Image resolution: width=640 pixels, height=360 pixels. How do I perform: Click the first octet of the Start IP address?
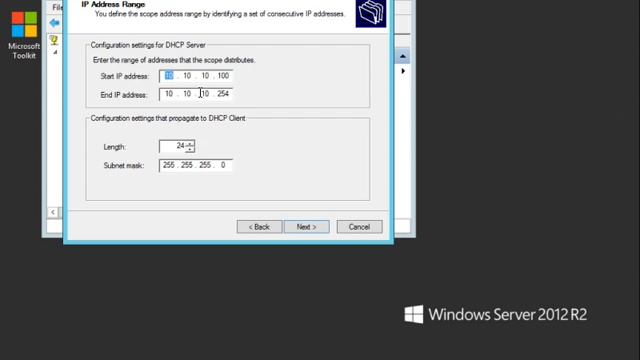coord(169,76)
